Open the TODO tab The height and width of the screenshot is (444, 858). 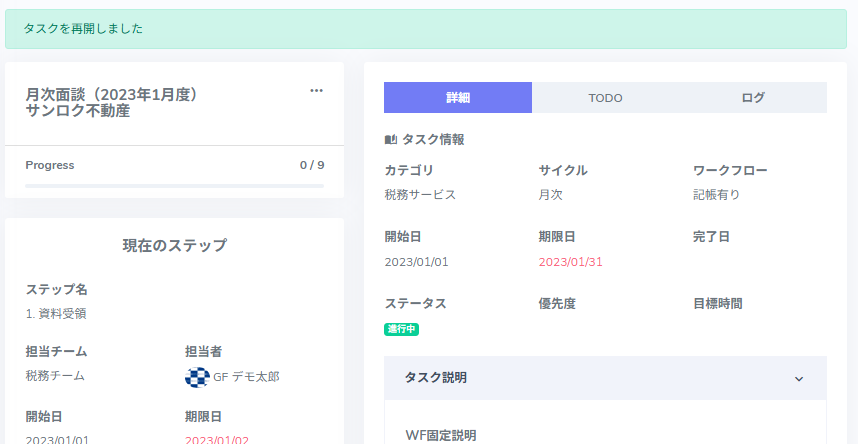[605, 98]
